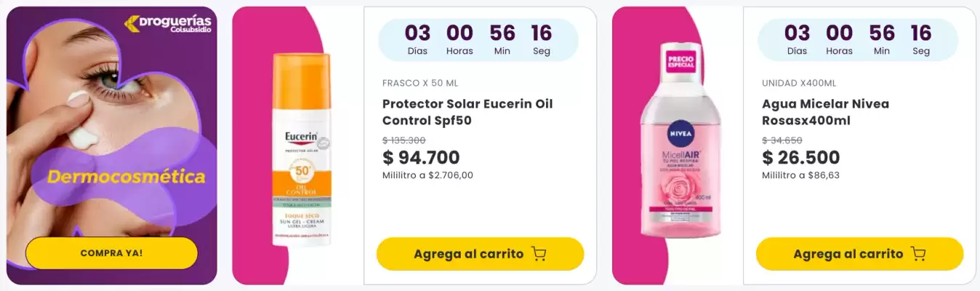Click the crossed-out $ 34.650 price
The width and height of the screenshot is (980, 291).
pyautogui.click(x=782, y=140)
